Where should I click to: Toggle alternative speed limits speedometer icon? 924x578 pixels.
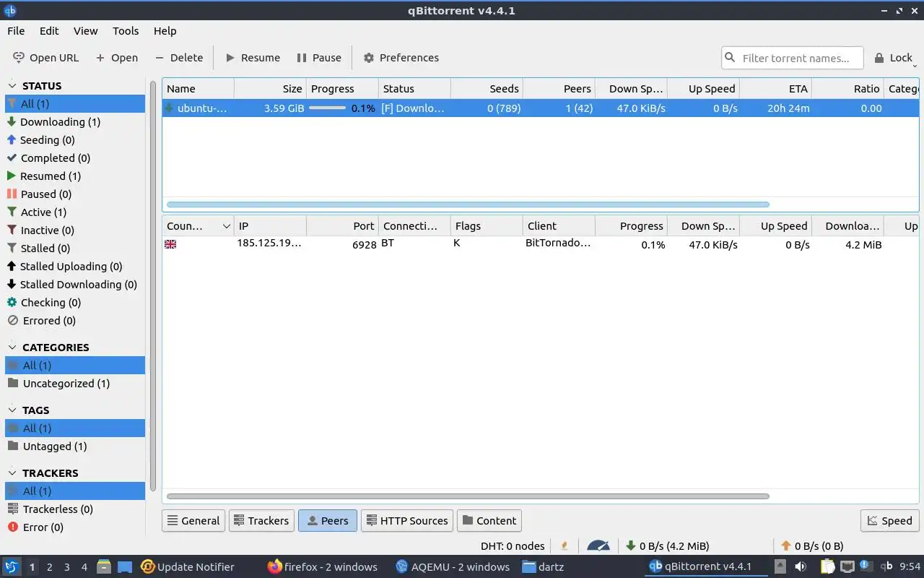point(598,546)
